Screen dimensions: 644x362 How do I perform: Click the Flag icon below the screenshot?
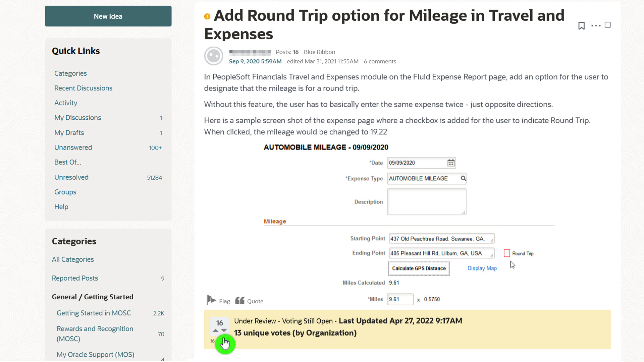(212, 300)
